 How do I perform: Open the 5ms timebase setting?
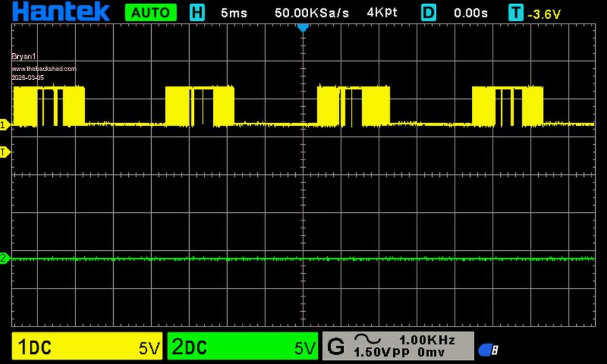coord(234,12)
